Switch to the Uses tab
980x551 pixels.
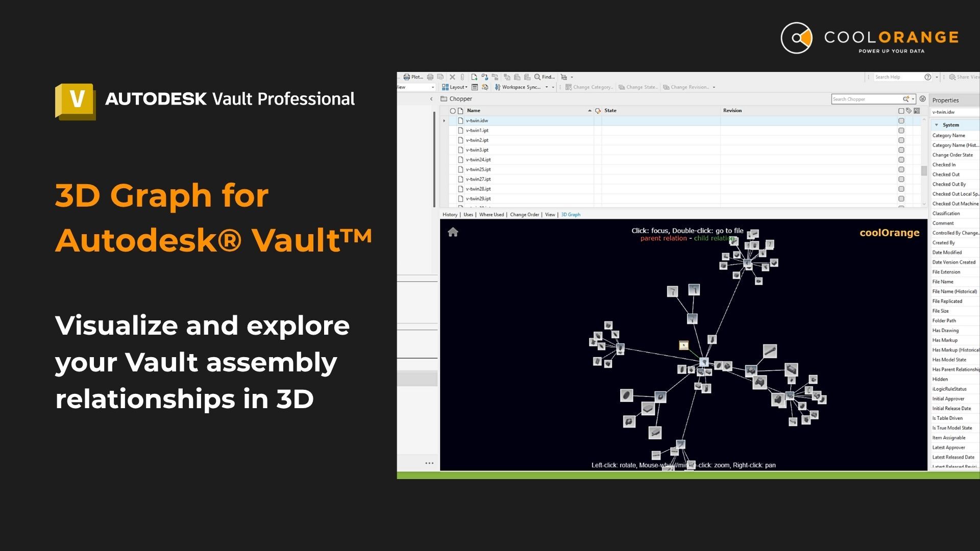(468, 215)
